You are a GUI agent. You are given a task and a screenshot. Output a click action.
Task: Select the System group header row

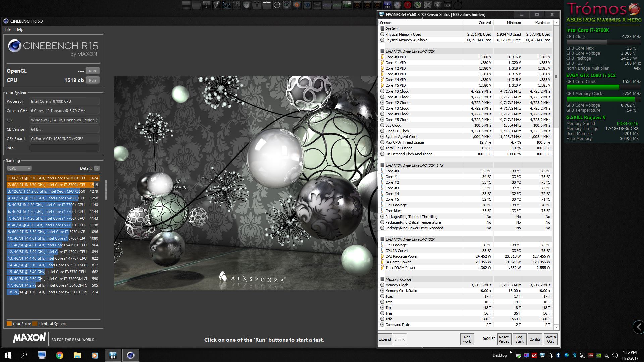pos(466,28)
